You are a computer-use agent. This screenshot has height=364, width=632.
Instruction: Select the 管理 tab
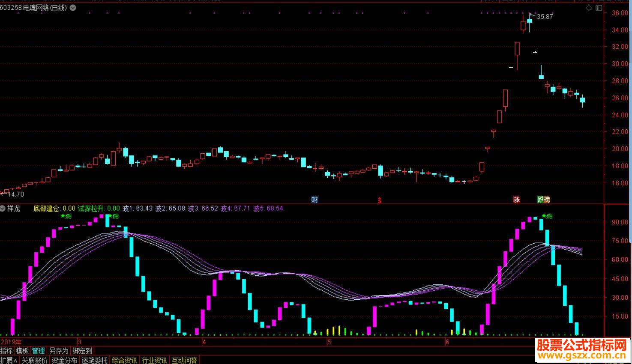[38, 351]
